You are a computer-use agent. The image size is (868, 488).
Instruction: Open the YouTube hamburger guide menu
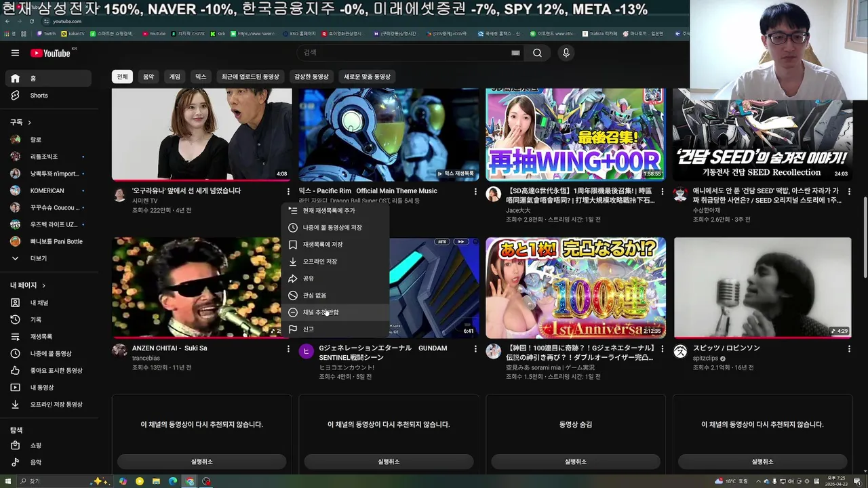(x=15, y=53)
